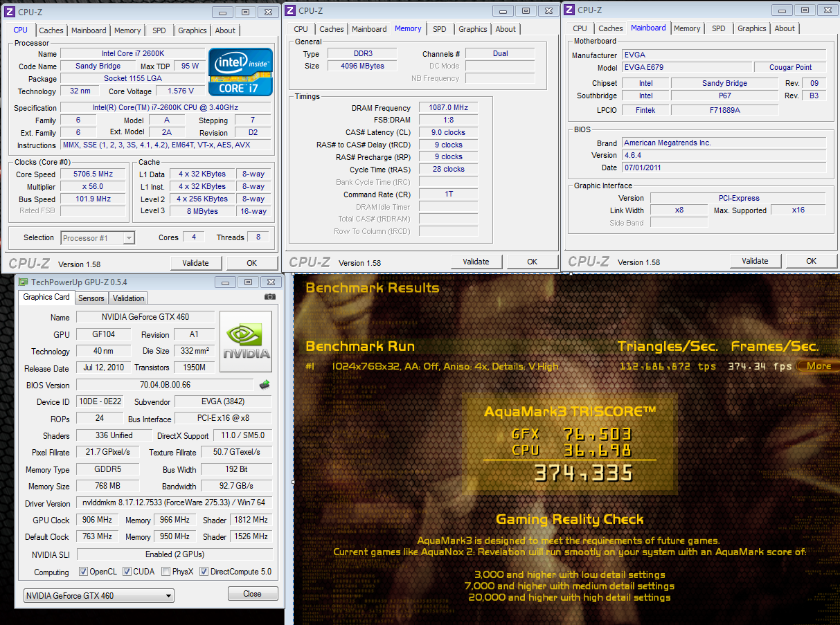This screenshot has height=625, width=840.
Task: Open SPD tab in middle CPU-Z window
Action: point(440,29)
